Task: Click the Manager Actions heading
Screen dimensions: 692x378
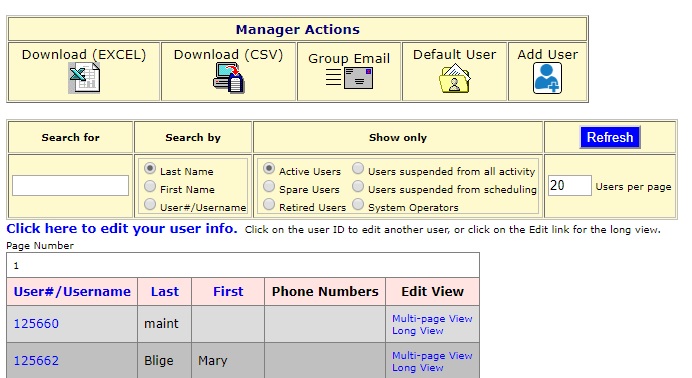Action: [298, 30]
